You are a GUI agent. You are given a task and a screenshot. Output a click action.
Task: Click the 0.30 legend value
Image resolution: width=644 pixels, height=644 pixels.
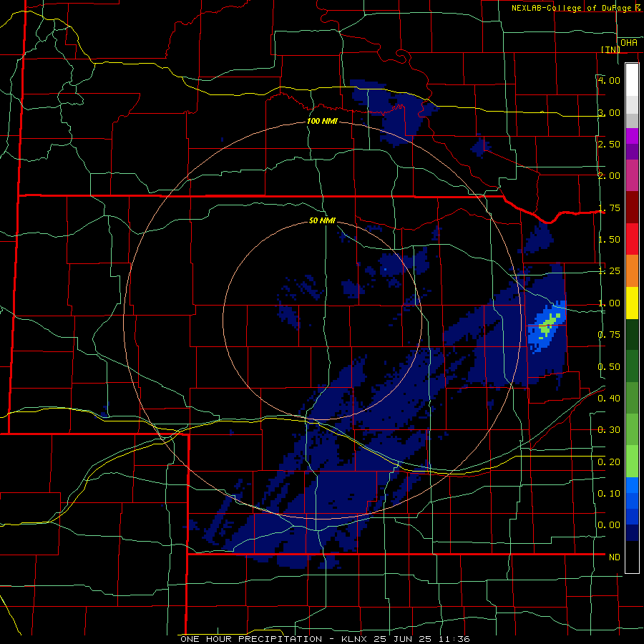coord(609,430)
